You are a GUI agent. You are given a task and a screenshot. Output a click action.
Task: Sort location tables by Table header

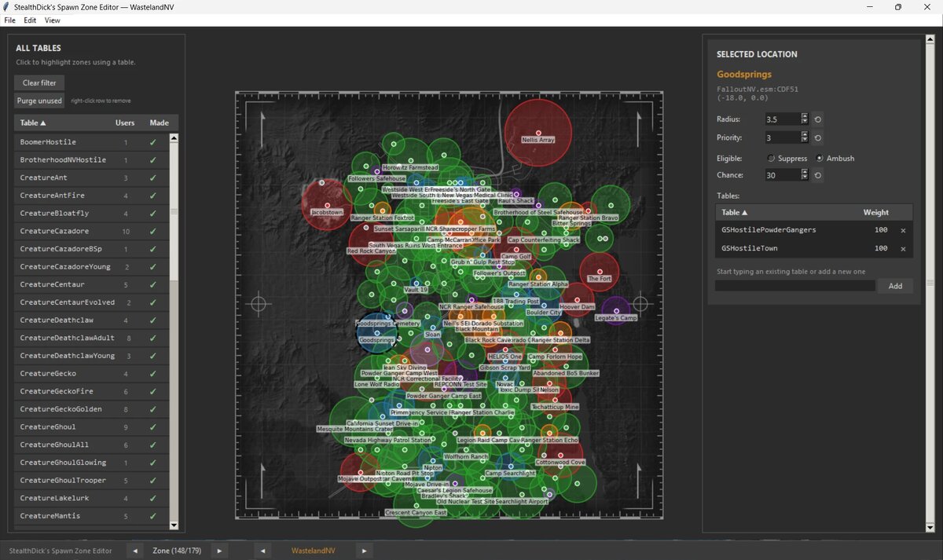[734, 212]
